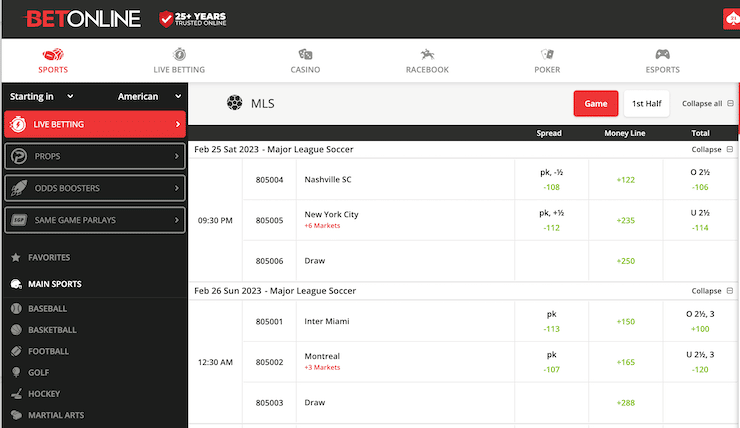740x428 pixels.
Task: Bet Nashville SC money line +122
Action: (x=626, y=179)
